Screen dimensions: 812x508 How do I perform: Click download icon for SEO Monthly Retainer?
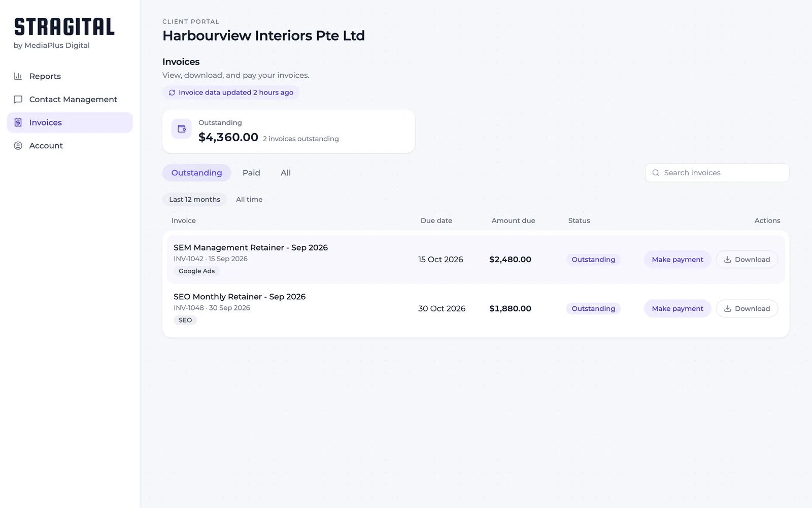(727, 309)
